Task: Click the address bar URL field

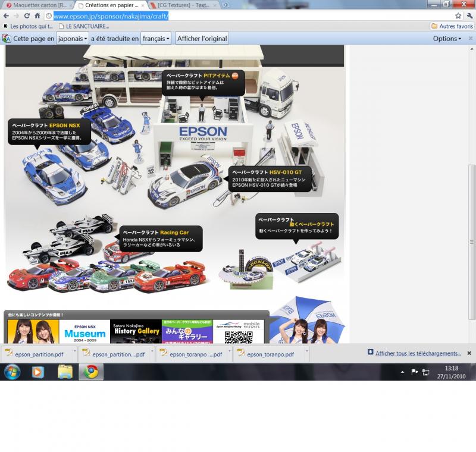Action: point(250,16)
